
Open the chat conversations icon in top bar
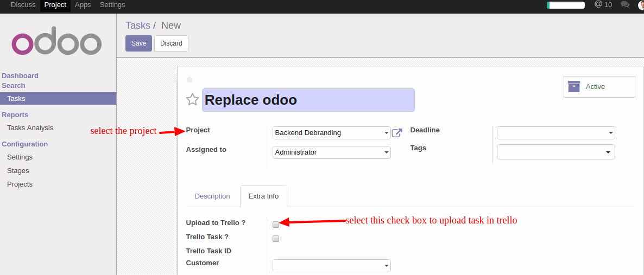point(625,4)
